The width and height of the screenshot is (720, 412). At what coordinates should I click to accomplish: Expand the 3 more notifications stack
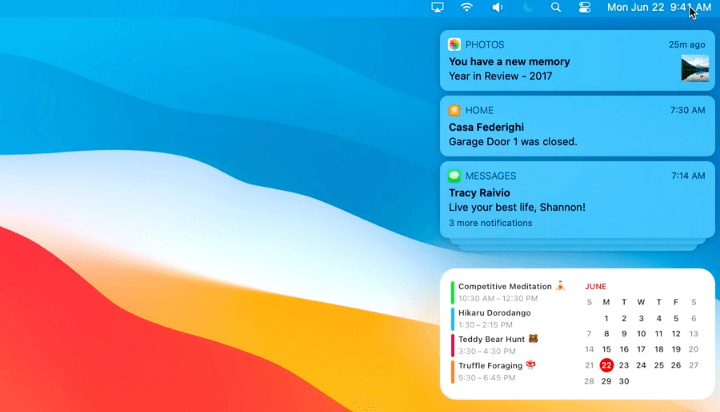click(490, 223)
